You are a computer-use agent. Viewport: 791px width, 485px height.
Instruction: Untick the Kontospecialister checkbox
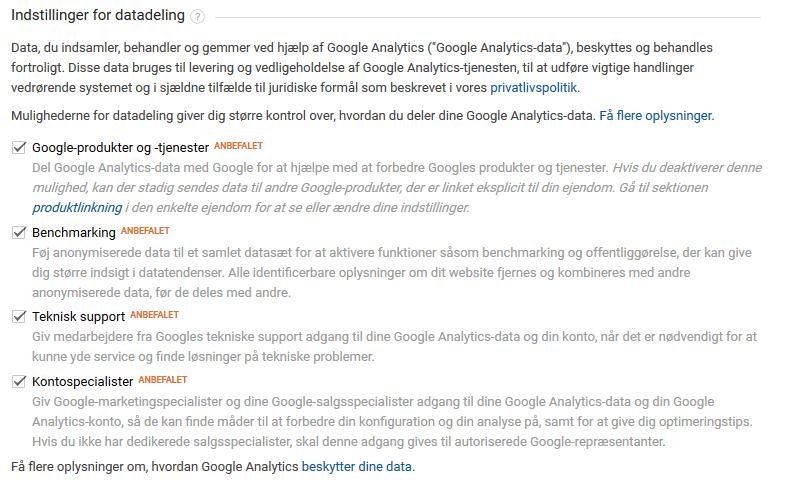(x=19, y=382)
